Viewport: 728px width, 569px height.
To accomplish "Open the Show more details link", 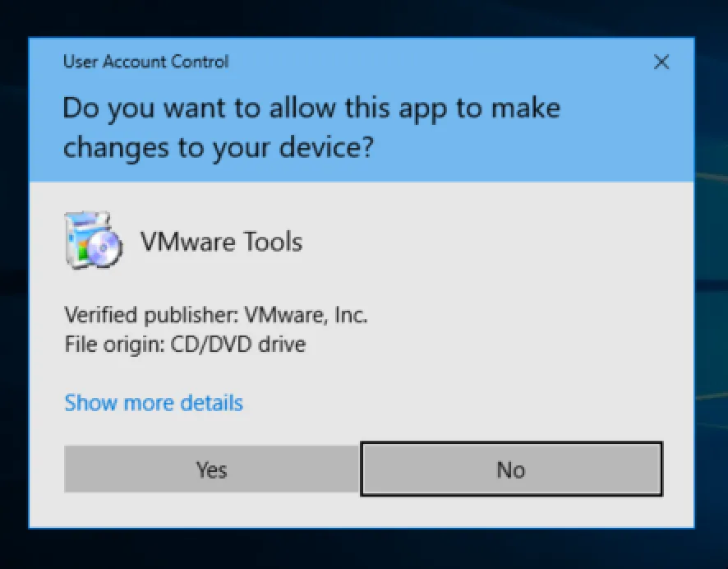I will click(x=154, y=402).
